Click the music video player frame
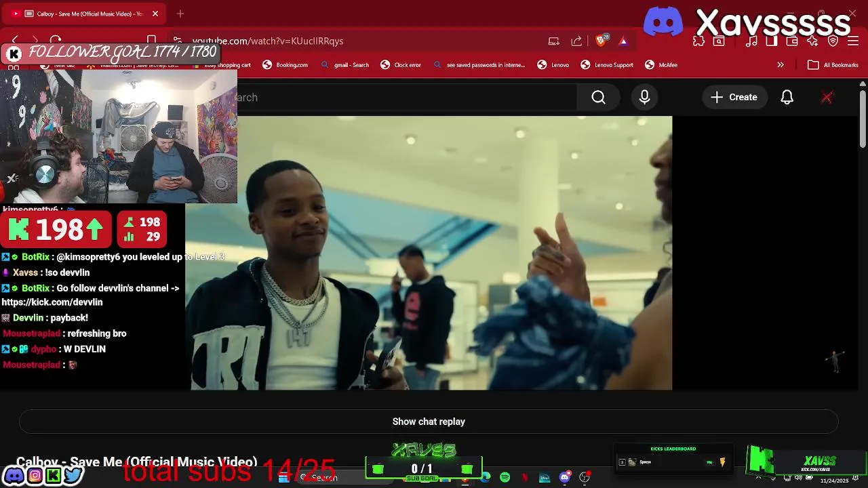Screen dimensions: 868x488 click(x=429, y=253)
